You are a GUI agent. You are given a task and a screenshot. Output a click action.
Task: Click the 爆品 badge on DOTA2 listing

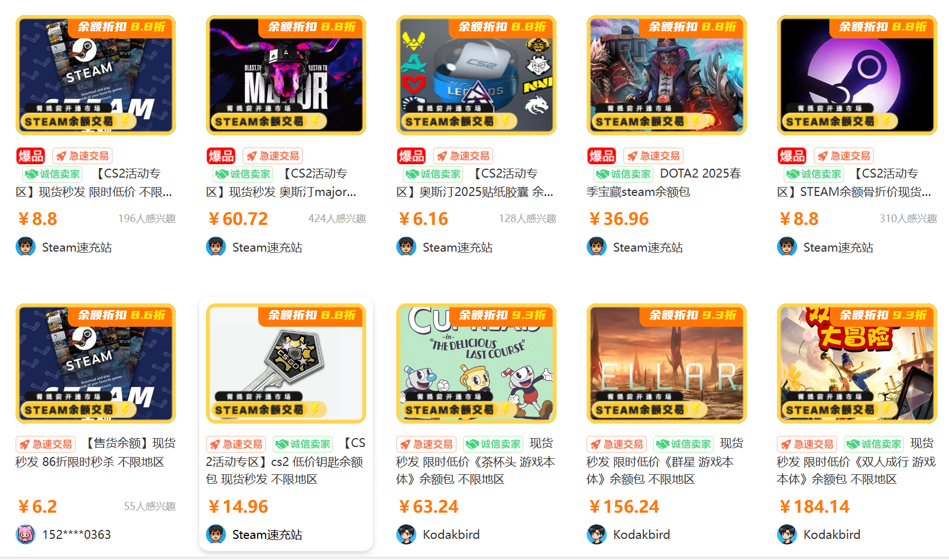click(602, 156)
